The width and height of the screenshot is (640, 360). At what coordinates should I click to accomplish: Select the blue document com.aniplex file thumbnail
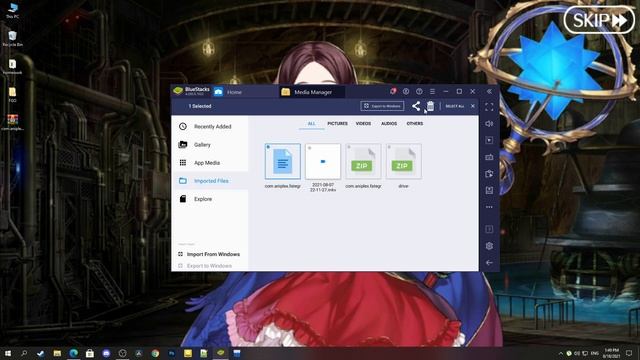pos(282,161)
